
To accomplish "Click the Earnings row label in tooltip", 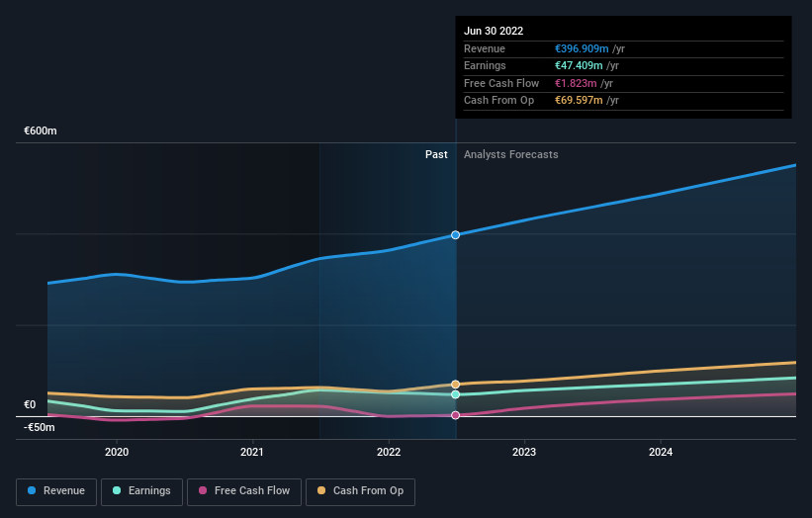I will point(485,65).
